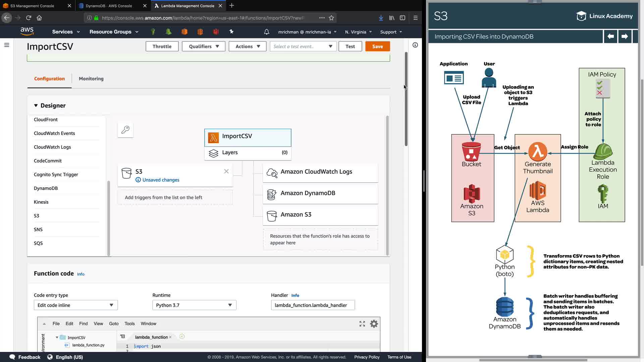Click the orange Save button
This screenshot has width=644, height=362.
377,46
